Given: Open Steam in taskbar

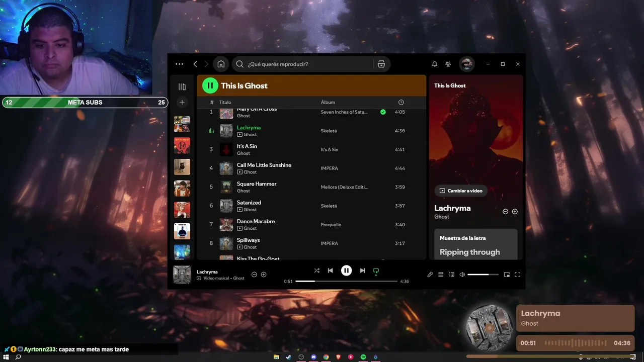Looking at the screenshot, I should pos(288,357).
